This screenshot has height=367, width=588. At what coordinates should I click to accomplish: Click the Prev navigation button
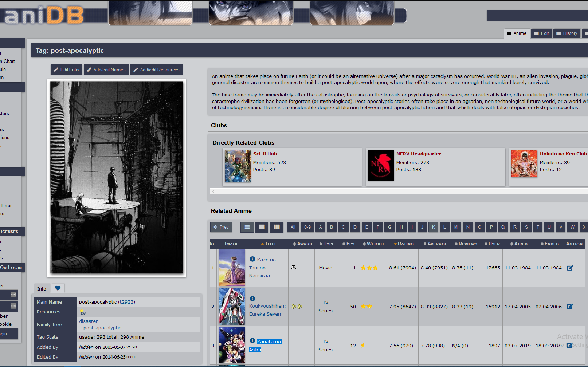[x=221, y=227]
